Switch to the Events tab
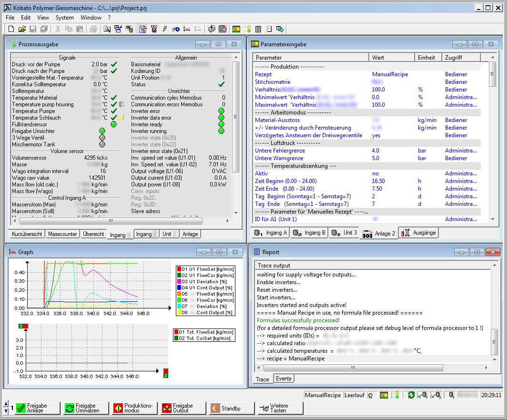507x420 pixels. point(284,379)
